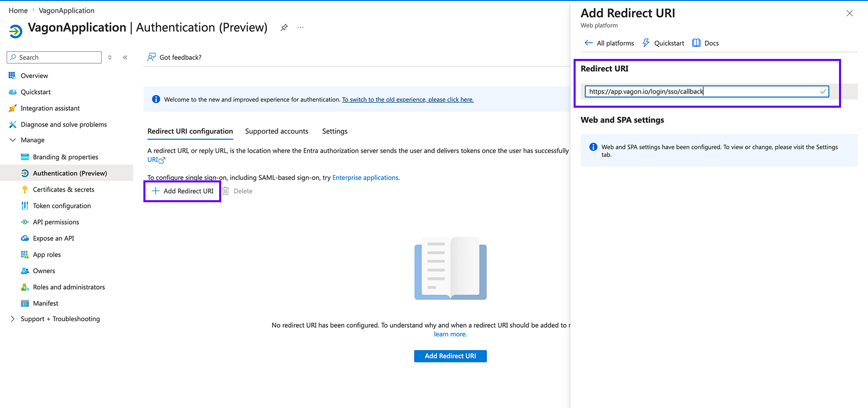Screen dimensions: 868x408
Task: Click the API permissions icon
Action: [25, 222]
